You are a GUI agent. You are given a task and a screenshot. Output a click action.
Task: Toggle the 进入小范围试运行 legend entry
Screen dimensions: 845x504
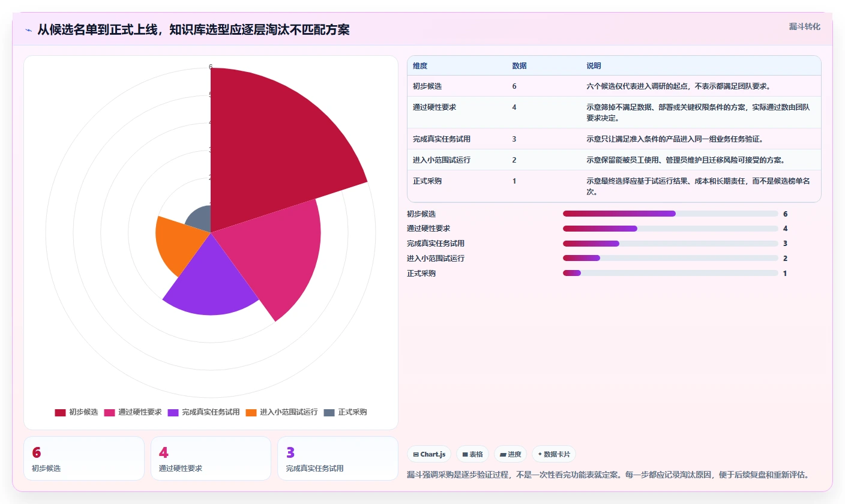(x=281, y=412)
